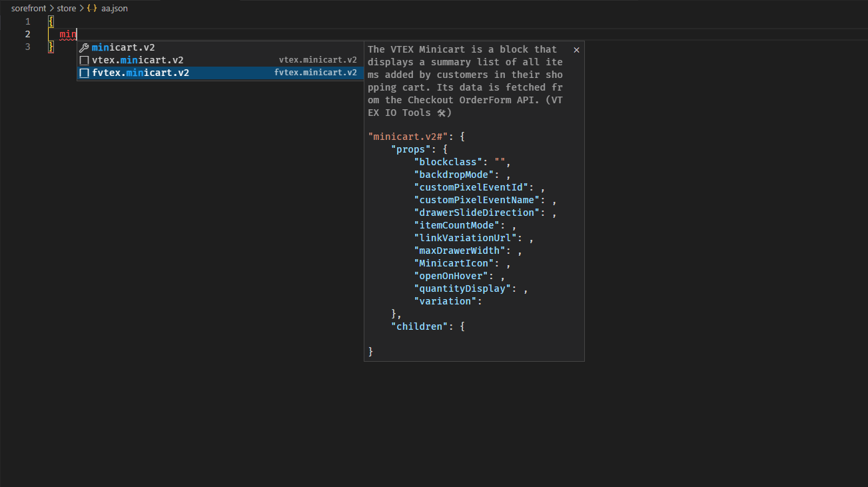Click "MinicartIcon" in preview
The image size is (868, 487).
tap(454, 263)
